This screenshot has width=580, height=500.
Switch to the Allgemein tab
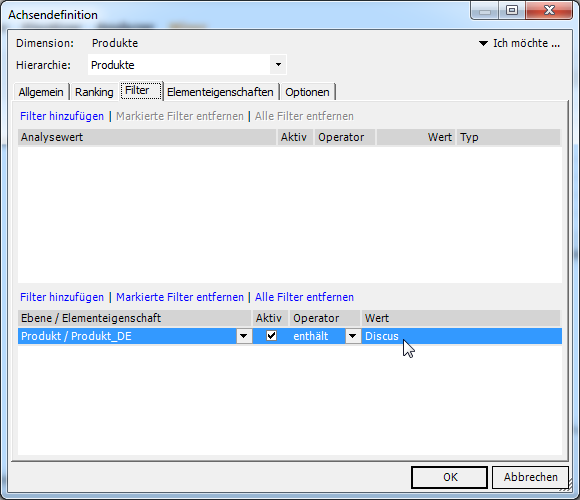coord(41,92)
